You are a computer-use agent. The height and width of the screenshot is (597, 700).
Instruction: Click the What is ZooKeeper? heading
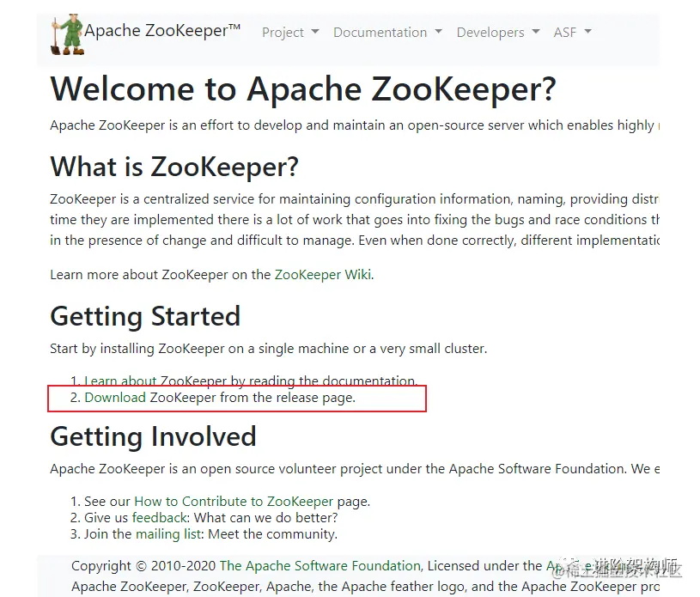click(174, 167)
